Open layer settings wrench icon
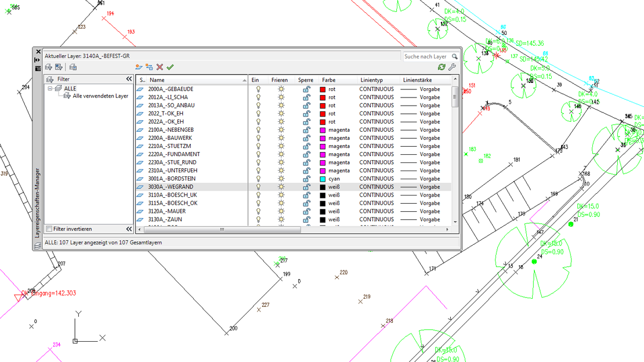This screenshot has width=644, height=362. point(452,67)
